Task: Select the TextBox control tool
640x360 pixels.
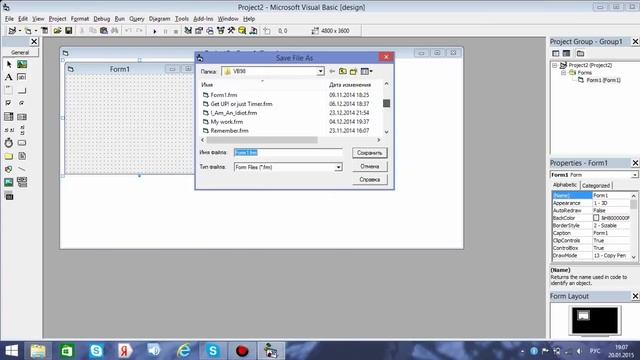Action: coord(22,77)
